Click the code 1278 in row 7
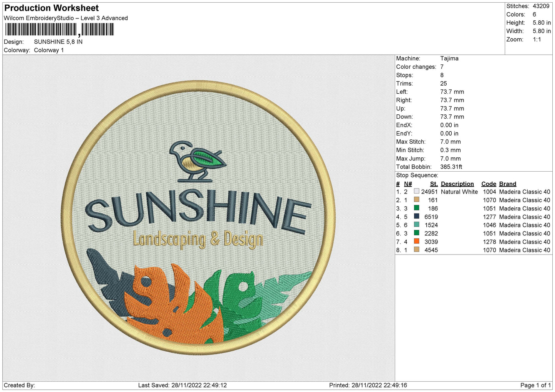 [x=490, y=242]
